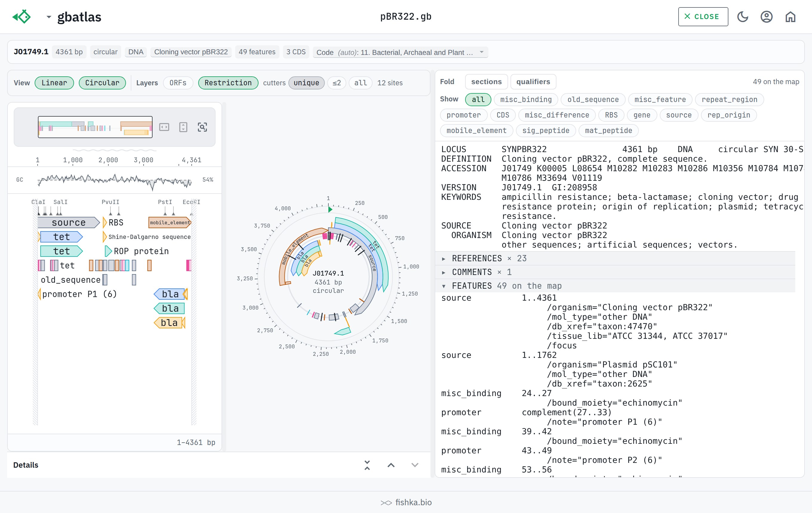Open the dropdown arrow beside gbatlas
812x513 pixels.
49,17
